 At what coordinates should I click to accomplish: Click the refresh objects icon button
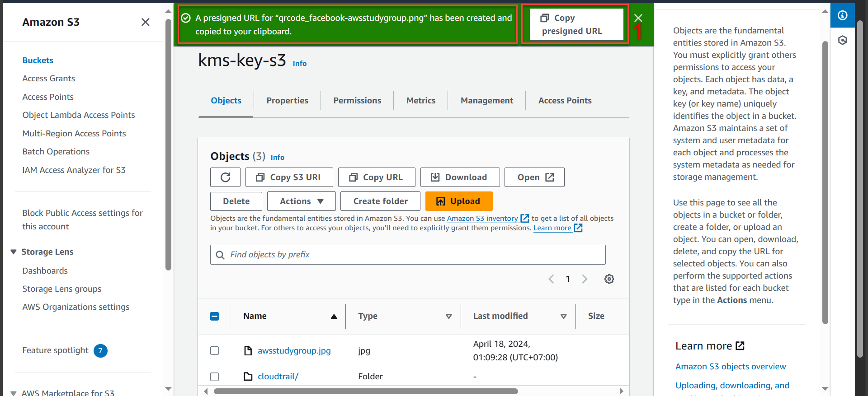[x=225, y=177]
